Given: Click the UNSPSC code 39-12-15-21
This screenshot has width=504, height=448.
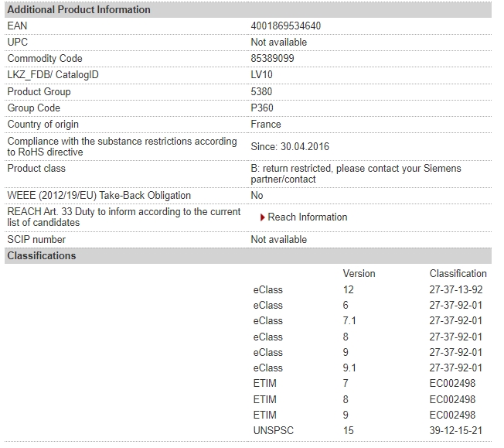Looking at the screenshot, I should pyautogui.click(x=456, y=431).
